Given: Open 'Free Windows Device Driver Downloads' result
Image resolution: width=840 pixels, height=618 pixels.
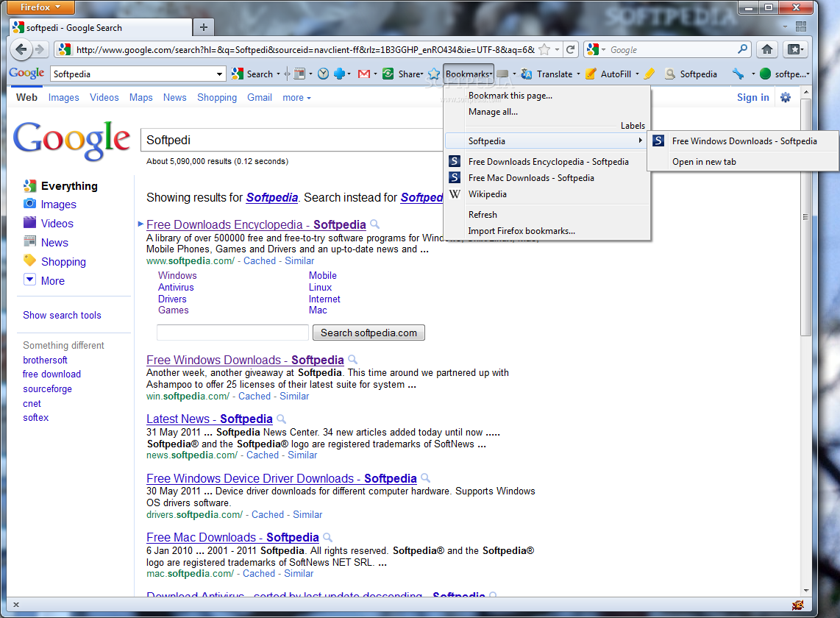Looking at the screenshot, I should point(281,478).
